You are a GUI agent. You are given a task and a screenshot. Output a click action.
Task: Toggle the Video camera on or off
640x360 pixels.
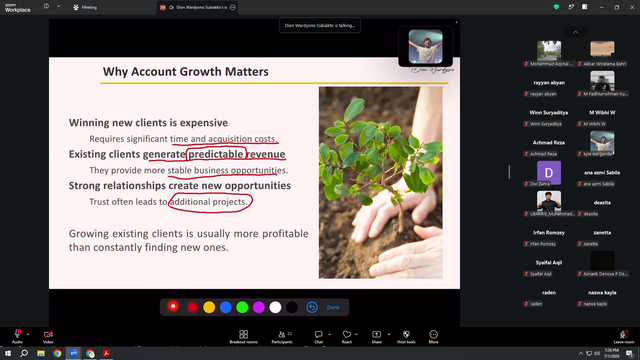(48, 334)
